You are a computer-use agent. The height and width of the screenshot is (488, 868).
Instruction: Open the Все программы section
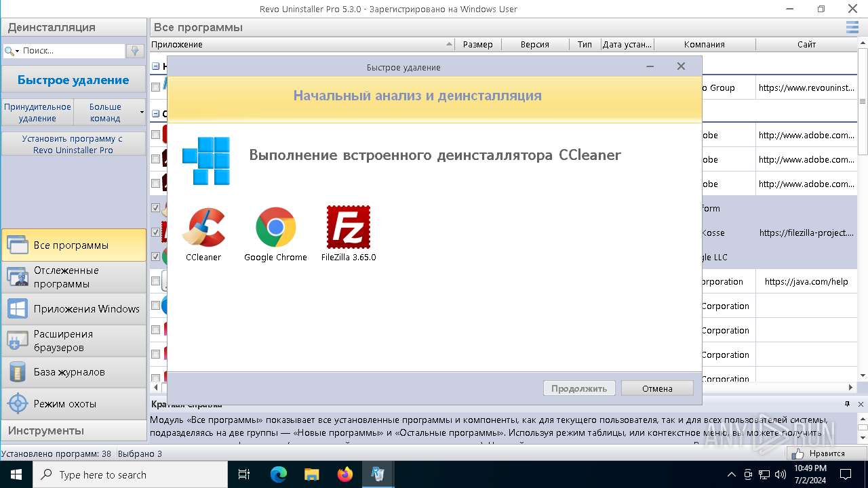pyautogui.click(x=73, y=245)
